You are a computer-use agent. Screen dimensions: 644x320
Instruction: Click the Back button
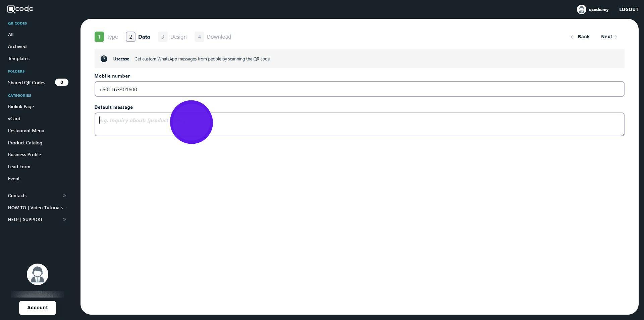coord(580,37)
